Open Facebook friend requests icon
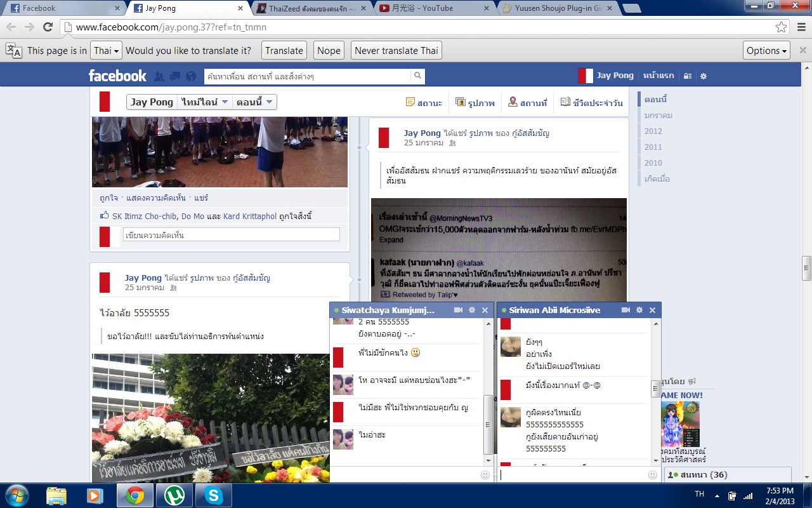The width and height of the screenshot is (812, 508). click(159, 76)
